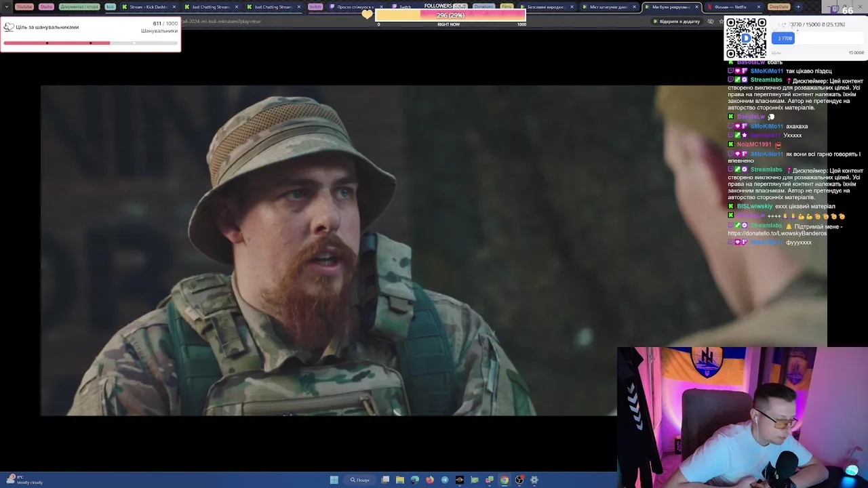Launch Microsoft Edge from the taskbar
The image size is (868, 488).
pyautogui.click(x=415, y=480)
